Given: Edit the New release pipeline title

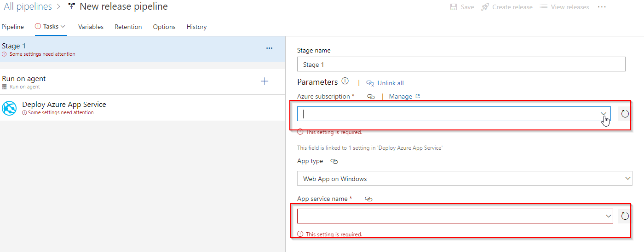Looking at the screenshot, I should tap(124, 6).
